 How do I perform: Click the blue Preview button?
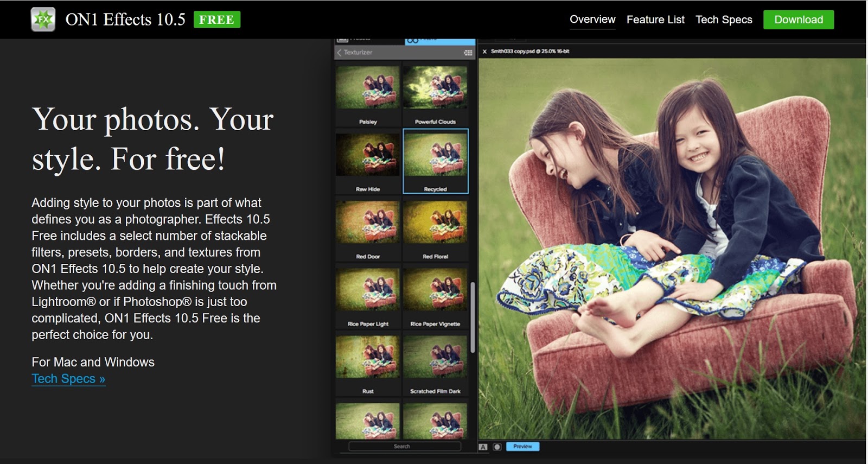click(522, 446)
